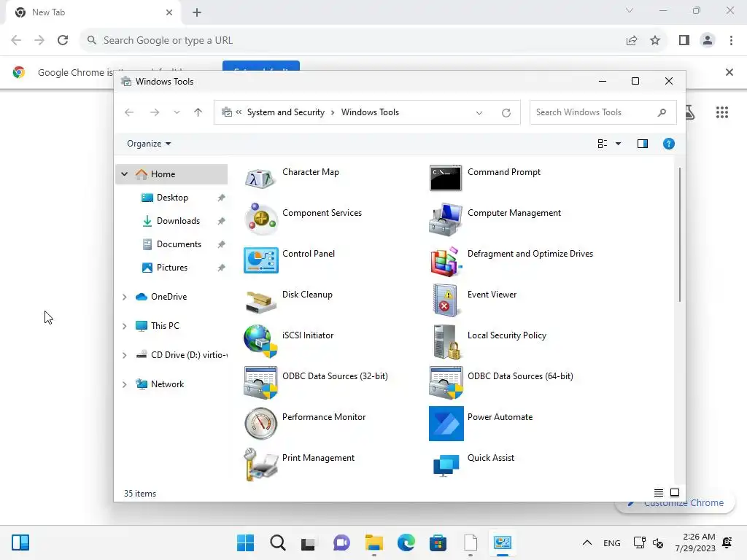Open the recent locations dropdown
Screen dimensions: 747x560
tap(177, 112)
